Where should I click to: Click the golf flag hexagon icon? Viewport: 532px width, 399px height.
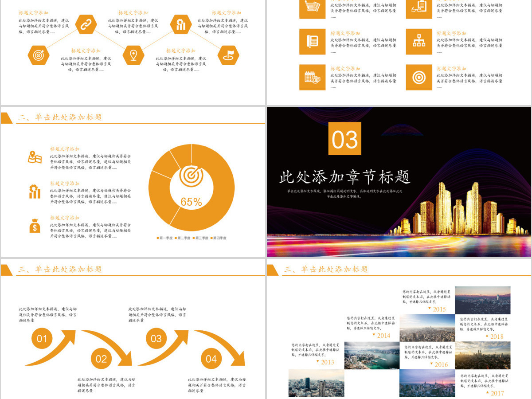228,55
